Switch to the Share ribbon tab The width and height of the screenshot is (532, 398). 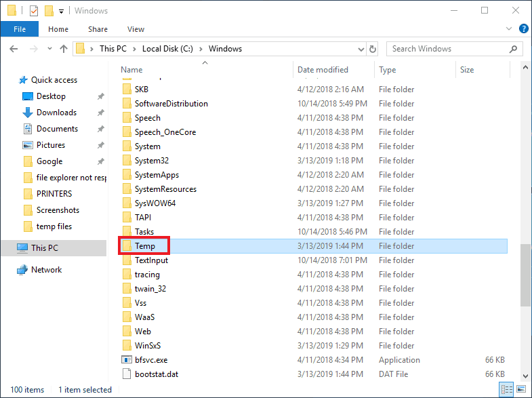98,29
